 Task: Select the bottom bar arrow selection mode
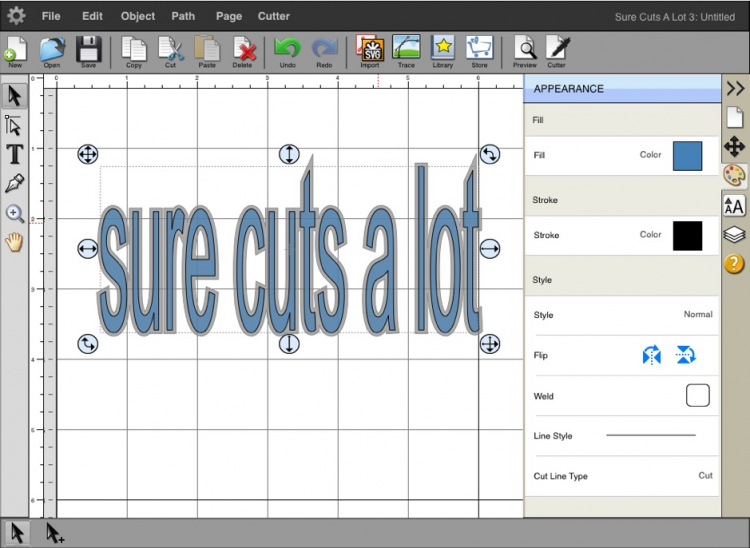coord(17,533)
